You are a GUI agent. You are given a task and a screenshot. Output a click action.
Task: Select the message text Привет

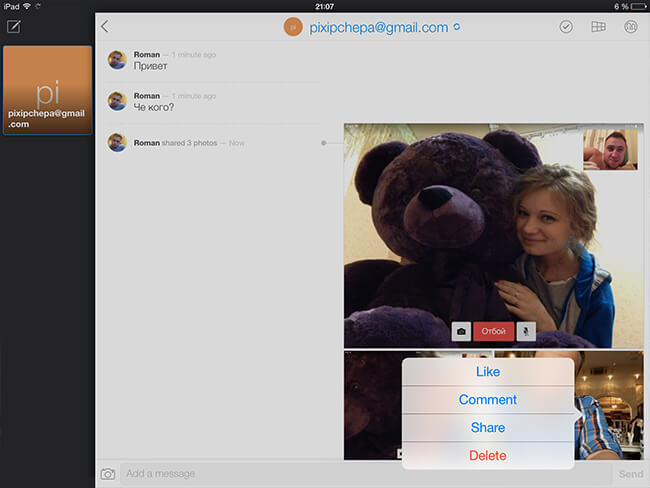[x=150, y=66]
